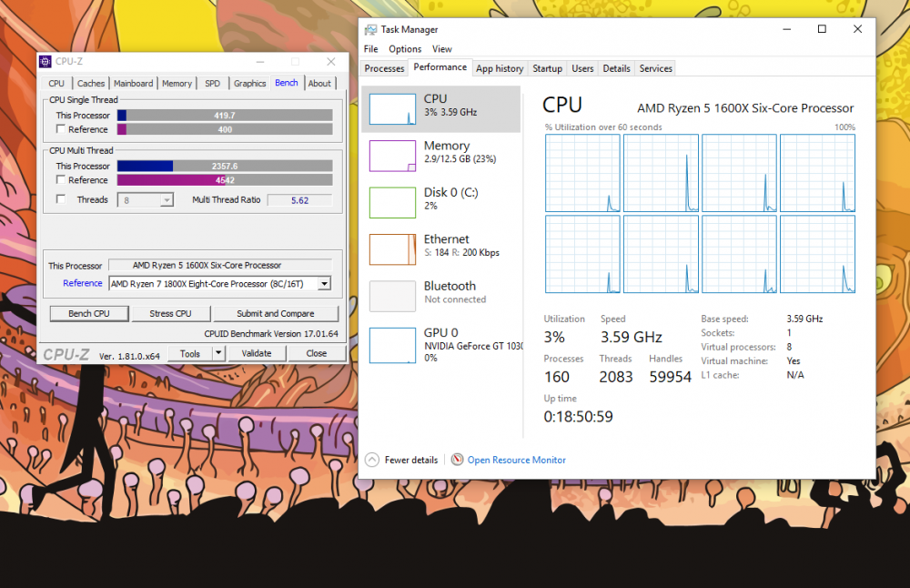
Task: Click Submit and Compare button
Action: click(276, 313)
